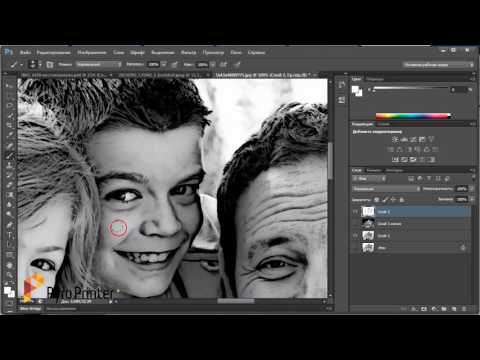Toggle lock image pixels brush icon
The width and height of the screenshot is (480, 360).
[385, 200]
